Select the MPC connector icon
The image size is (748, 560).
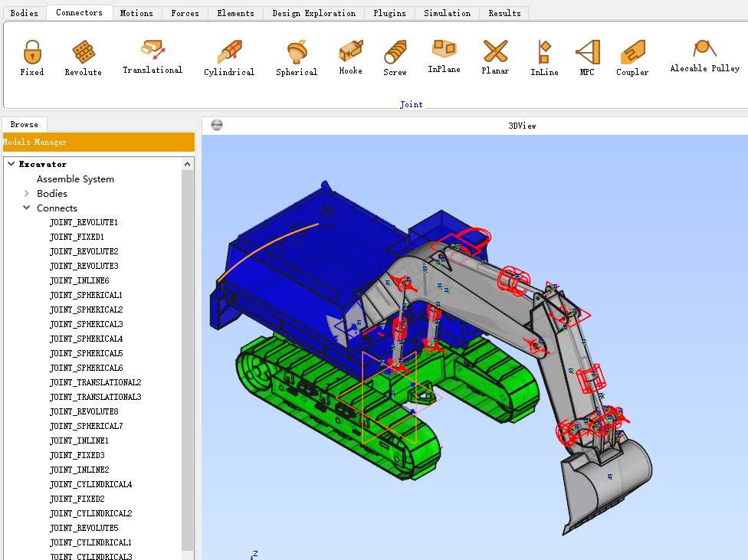587,57
